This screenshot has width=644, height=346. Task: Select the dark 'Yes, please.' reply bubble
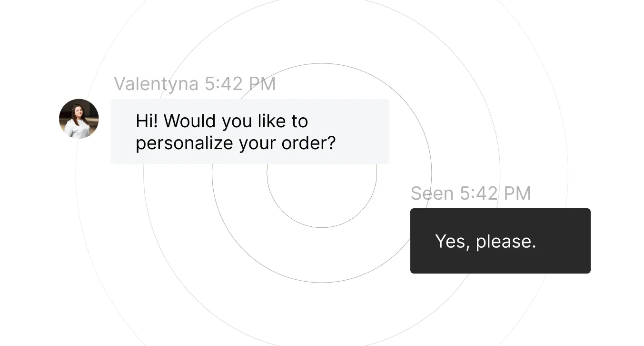click(500, 241)
